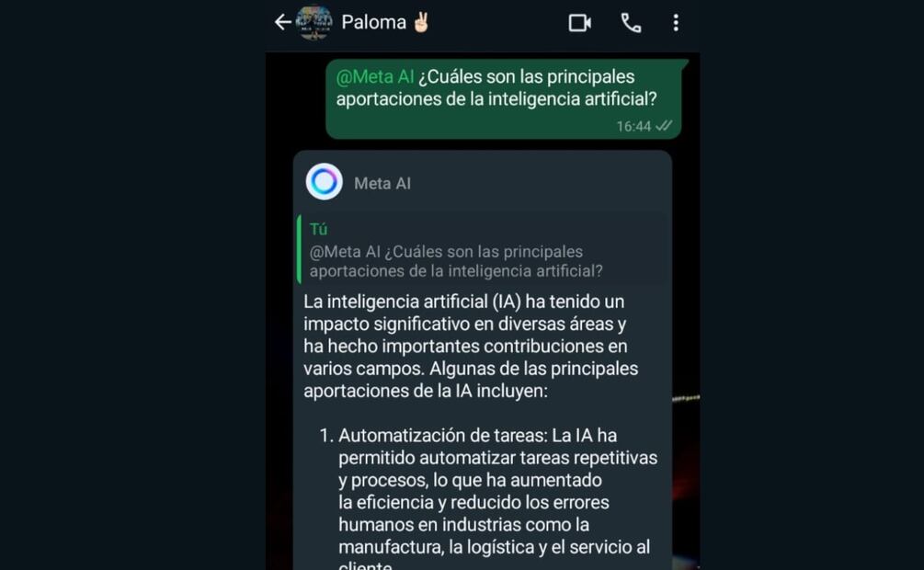
Task: Tap the 16:44 message timestamp
Action: click(633, 126)
